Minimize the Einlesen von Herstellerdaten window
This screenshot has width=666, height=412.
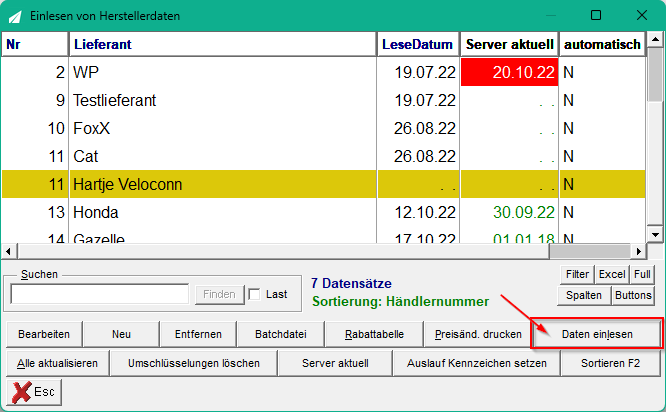coord(551,15)
